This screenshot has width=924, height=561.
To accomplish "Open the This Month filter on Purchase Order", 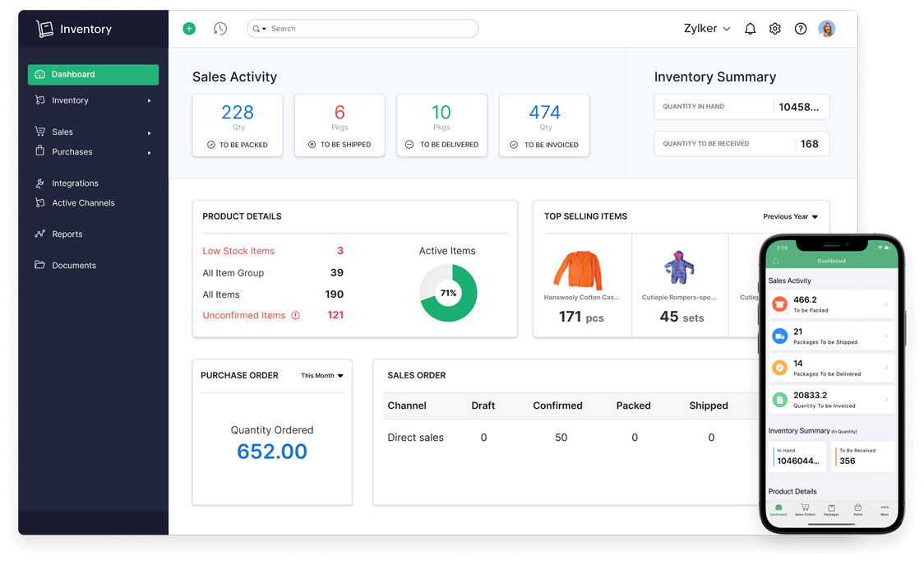I will click(321, 375).
